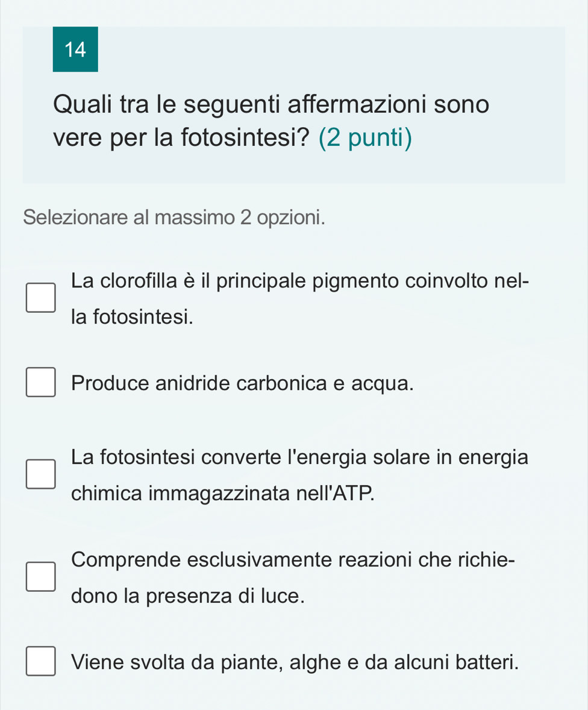Click the "la fotosintesi." line under the clorofilla option
Screen dimensions: 588x710
click(133, 316)
